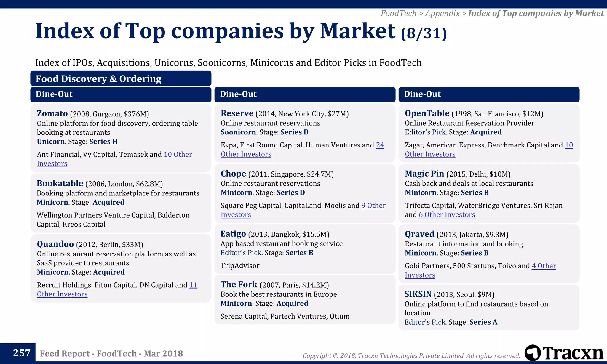Open Reserve's '24 Other Investors' link
Image resolution: width=607 pixels, height=364 pixels.
(x=380, y=145)
